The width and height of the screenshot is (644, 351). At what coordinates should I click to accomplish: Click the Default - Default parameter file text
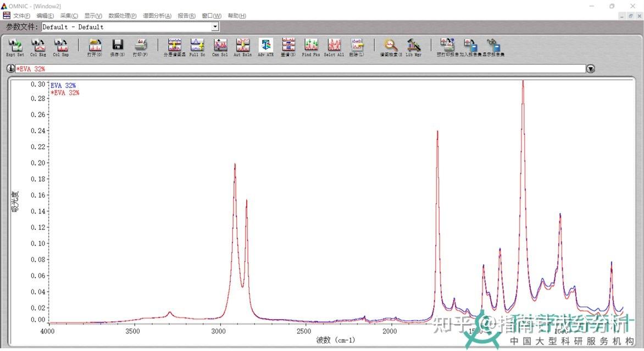[x=73, y=27]
